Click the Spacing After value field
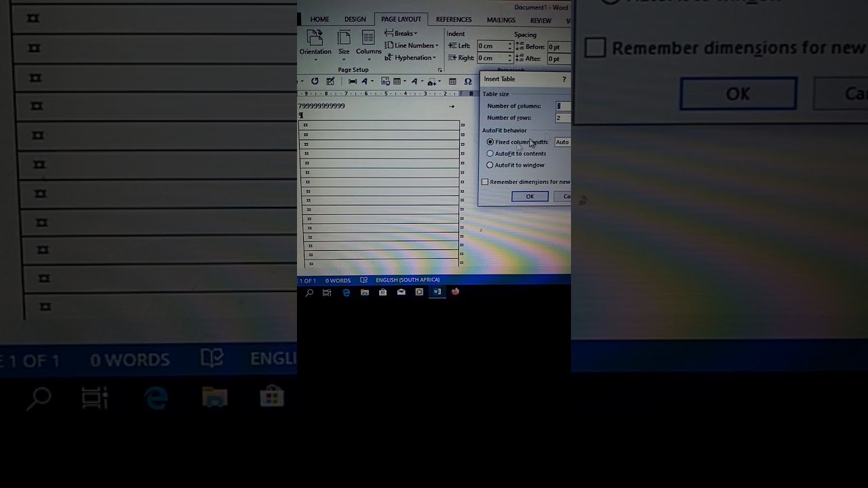This screenshot has height=488, width=868. pyautogui.click(x=558, y=59)
